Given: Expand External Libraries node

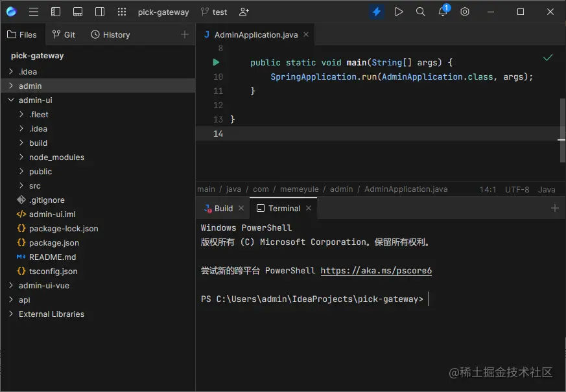Looking at the screenshot, I should pyautogui.click(x=11, y=314).
